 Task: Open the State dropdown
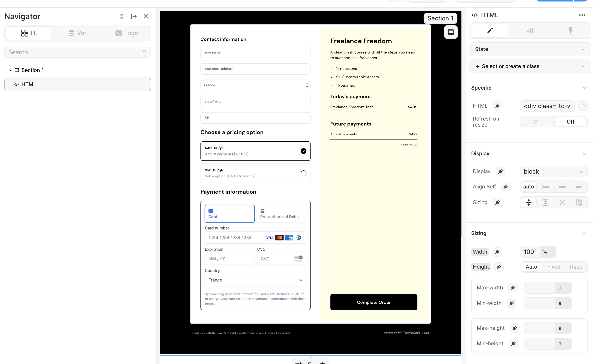point(530,49)
